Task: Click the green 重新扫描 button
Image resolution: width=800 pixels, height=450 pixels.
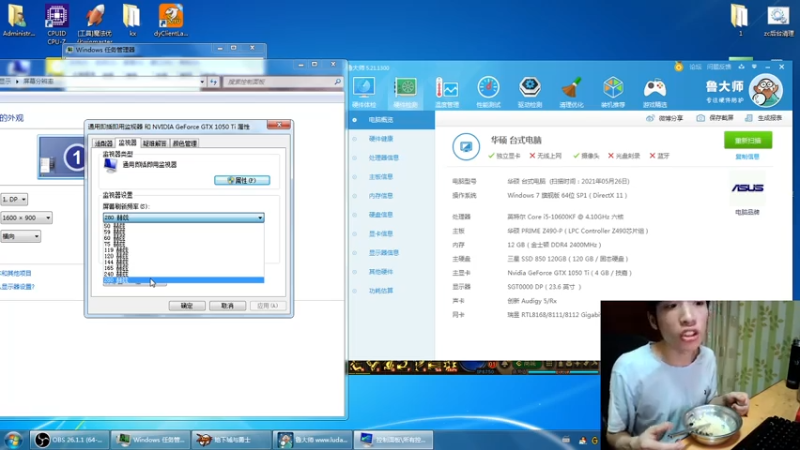Action: (748, 140)
